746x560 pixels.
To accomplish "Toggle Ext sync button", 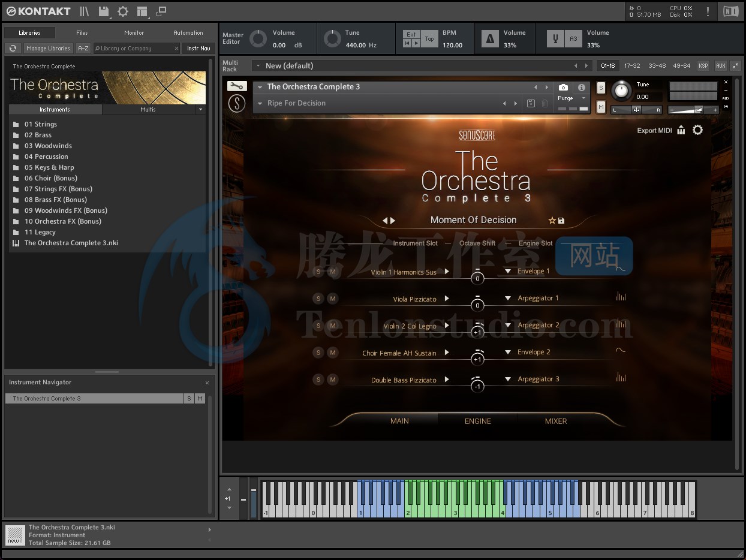I will click(411, 35).
